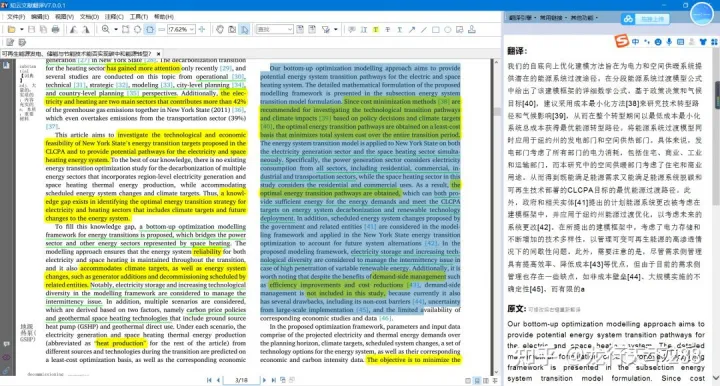Screen dimensions: 720x386
Task: Toggle continuous page layout in status bar
Action: click(477, 380)
